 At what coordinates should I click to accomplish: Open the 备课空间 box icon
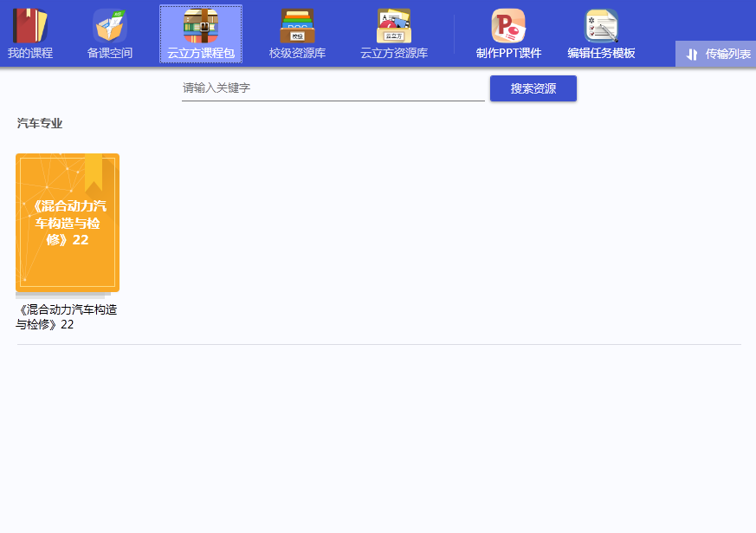110,25
